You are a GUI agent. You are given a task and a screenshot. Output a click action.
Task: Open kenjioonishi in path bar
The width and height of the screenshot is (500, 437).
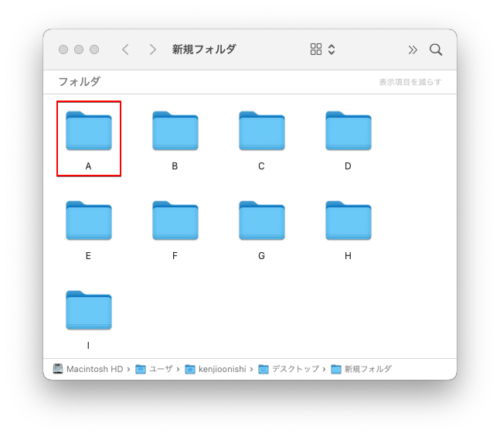tap(216, 369)
